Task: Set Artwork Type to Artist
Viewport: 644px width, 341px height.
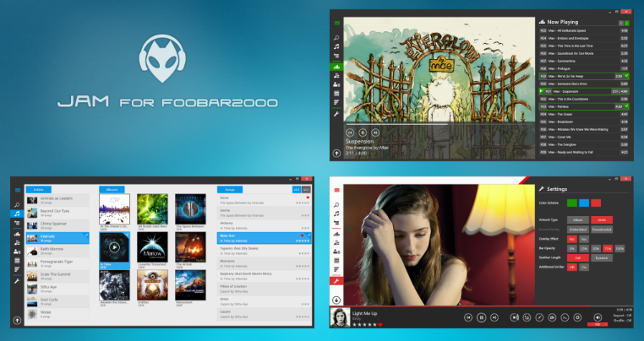Action: 602,220
